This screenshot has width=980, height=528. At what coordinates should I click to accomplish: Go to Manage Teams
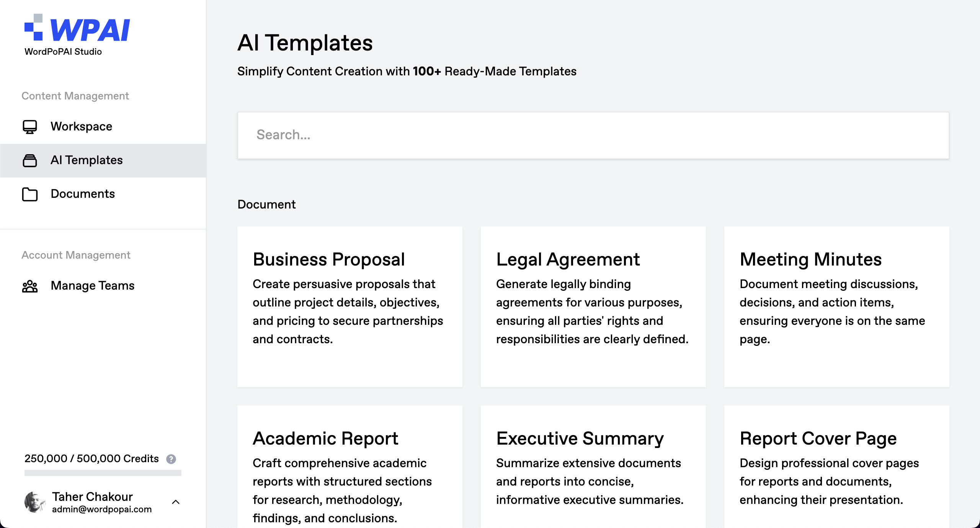(x=103, y=286)
